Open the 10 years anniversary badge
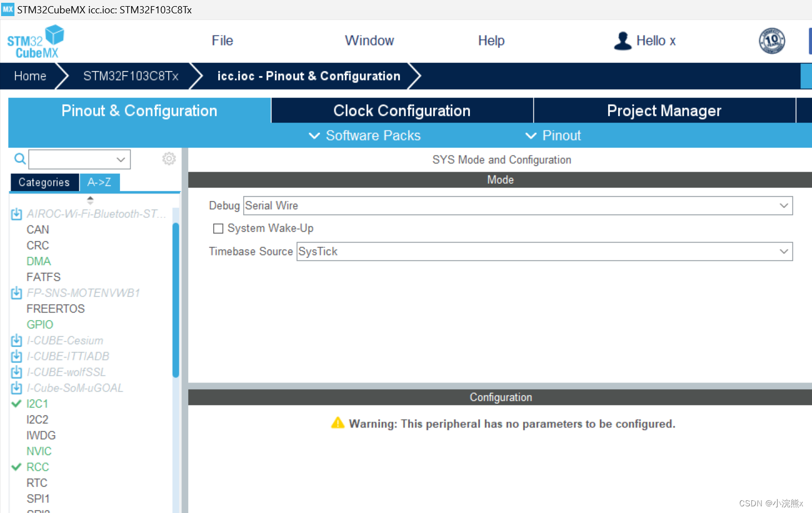The height and width of the screenshot is (513, 812). (x=772, y=41)
